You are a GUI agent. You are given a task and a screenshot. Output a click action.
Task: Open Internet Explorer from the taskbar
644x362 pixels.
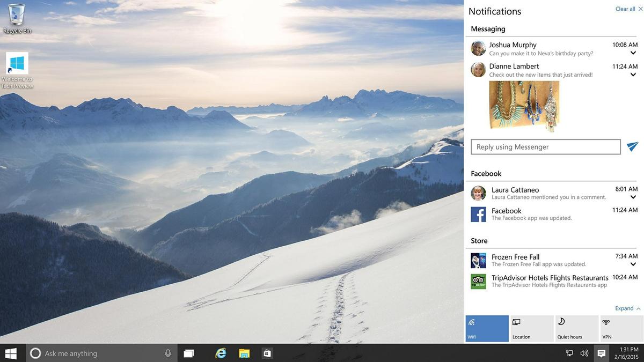tap(221, 353)
